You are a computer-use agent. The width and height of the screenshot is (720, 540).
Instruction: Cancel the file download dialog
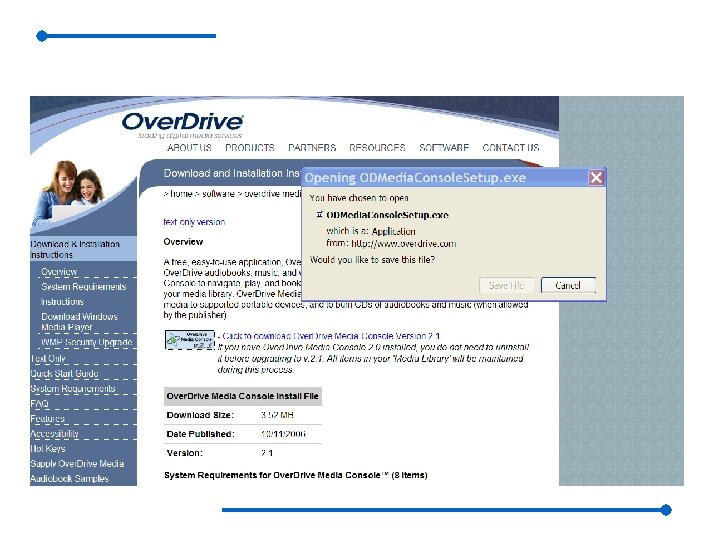click(568, 285)
